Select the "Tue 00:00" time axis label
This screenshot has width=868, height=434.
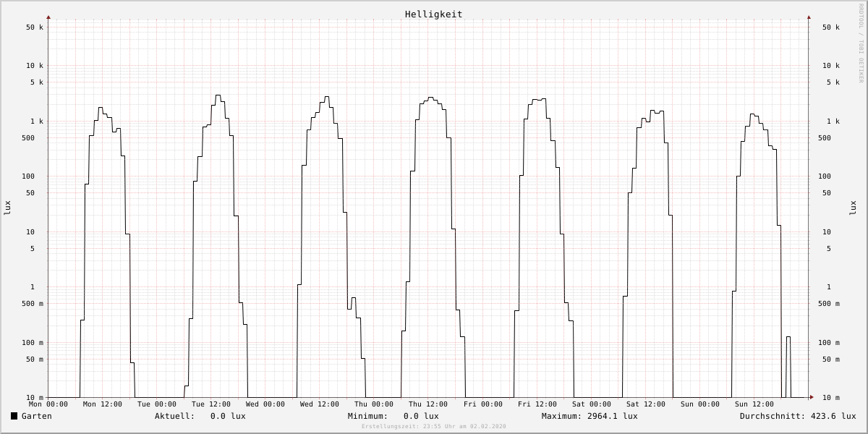coord(157,404)
